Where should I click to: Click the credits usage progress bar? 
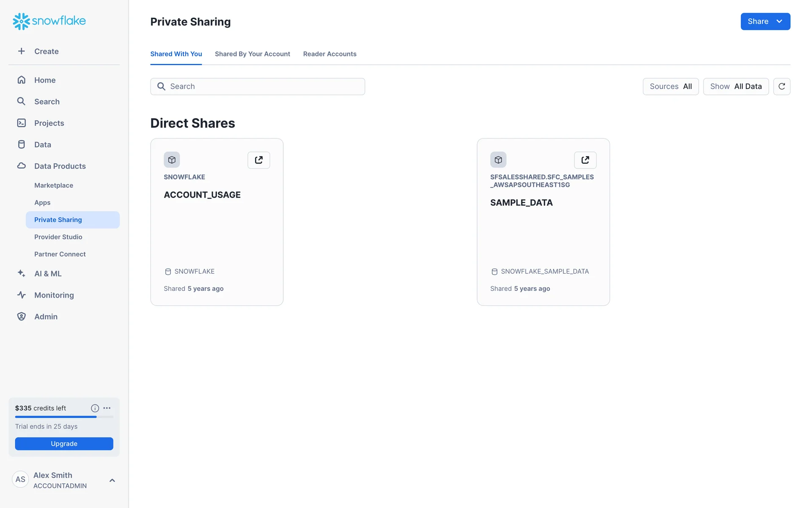point(64,417)
